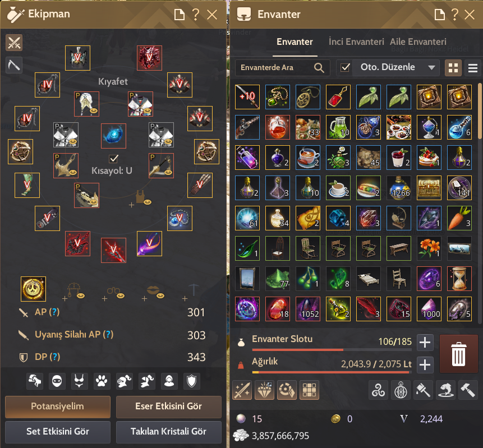Click Takılan Kristali Gör button

(x=168, y=432)
